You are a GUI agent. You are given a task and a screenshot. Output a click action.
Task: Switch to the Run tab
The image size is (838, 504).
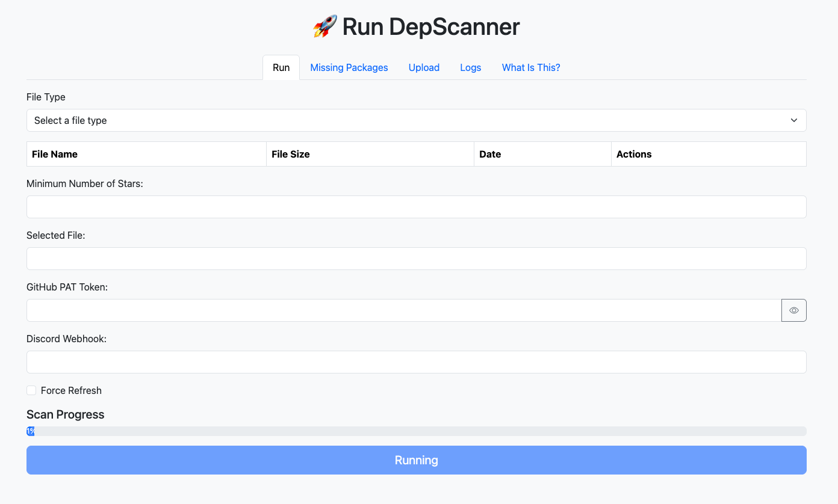[281, 68]
